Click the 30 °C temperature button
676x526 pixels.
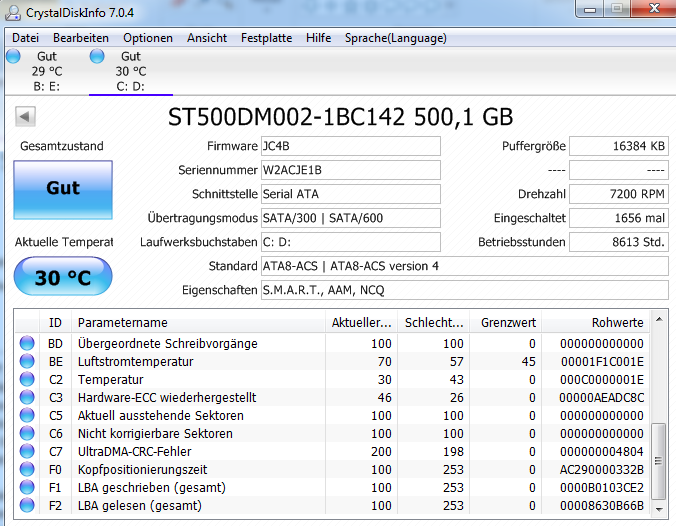tap(63, 276)
